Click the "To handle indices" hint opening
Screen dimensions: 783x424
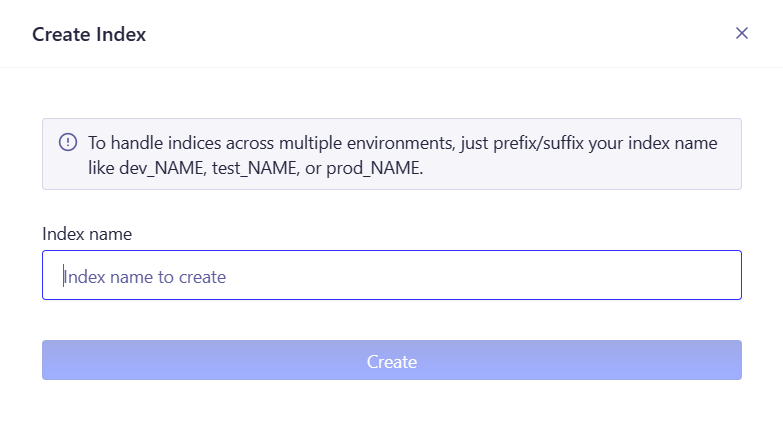154,143
